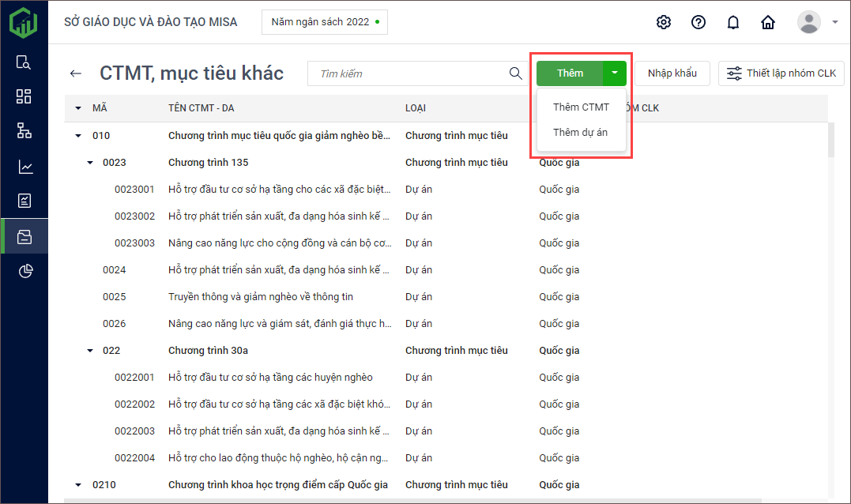
Task: Choose Thêm dự án menu option
Action: click(580, 133)
